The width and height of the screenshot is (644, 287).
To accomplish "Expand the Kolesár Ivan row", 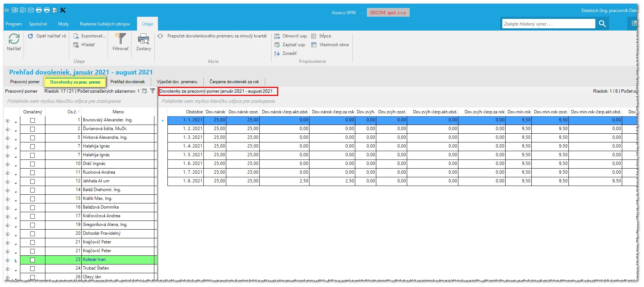I will pyautogui.click(x=7, y=260).
